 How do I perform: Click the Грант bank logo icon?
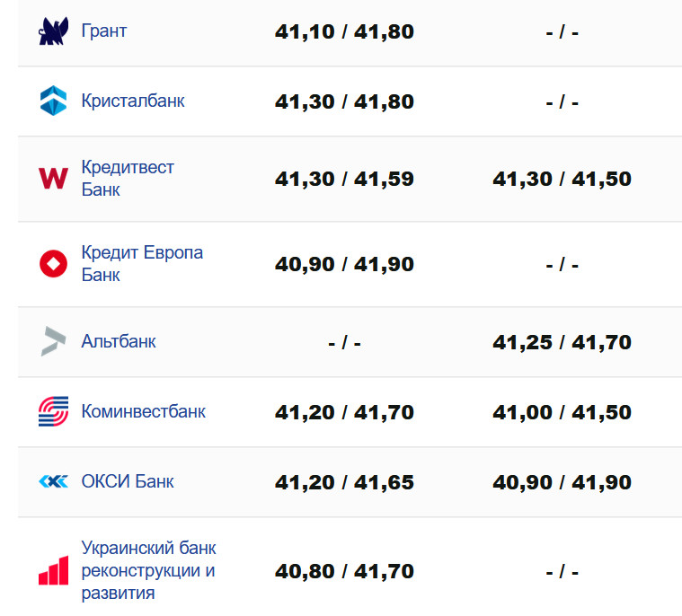[x=53, y=31]
